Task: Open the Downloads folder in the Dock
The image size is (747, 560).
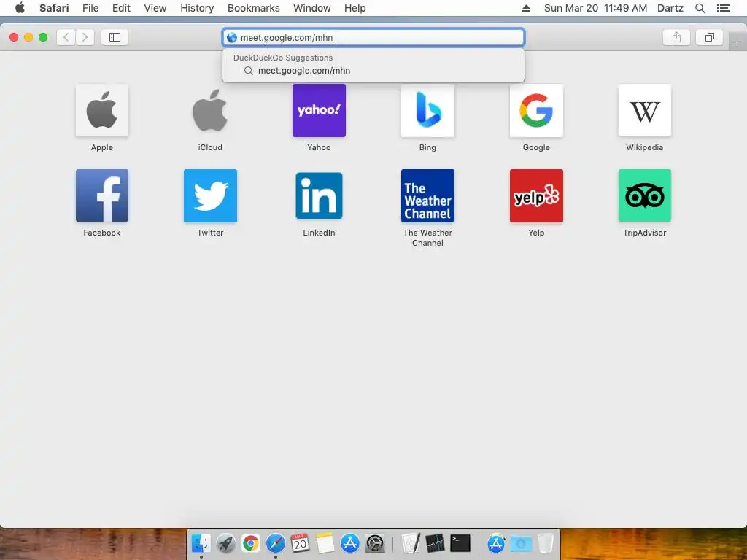Action: [521, 543]
